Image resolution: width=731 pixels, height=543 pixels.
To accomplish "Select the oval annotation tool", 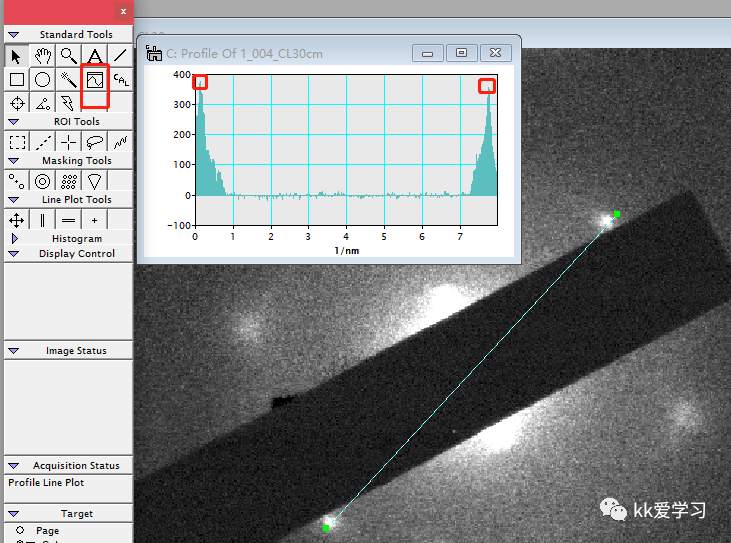I will coord(42,79).
